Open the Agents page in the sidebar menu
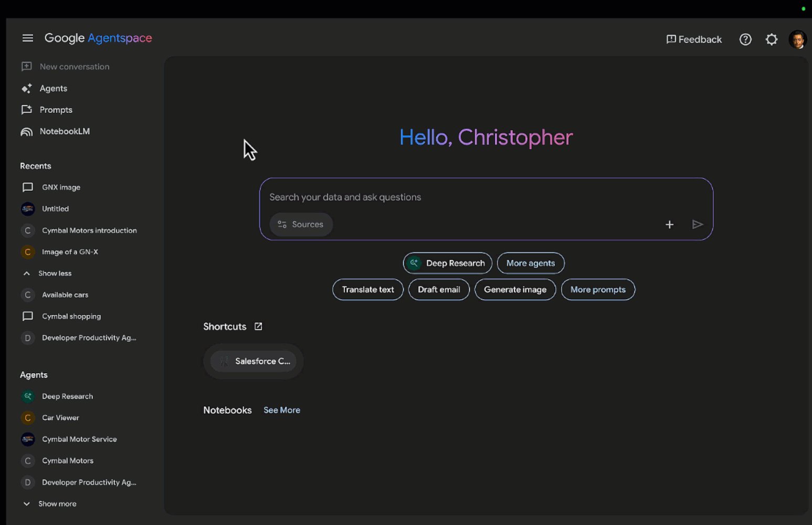 pos(45,88)
